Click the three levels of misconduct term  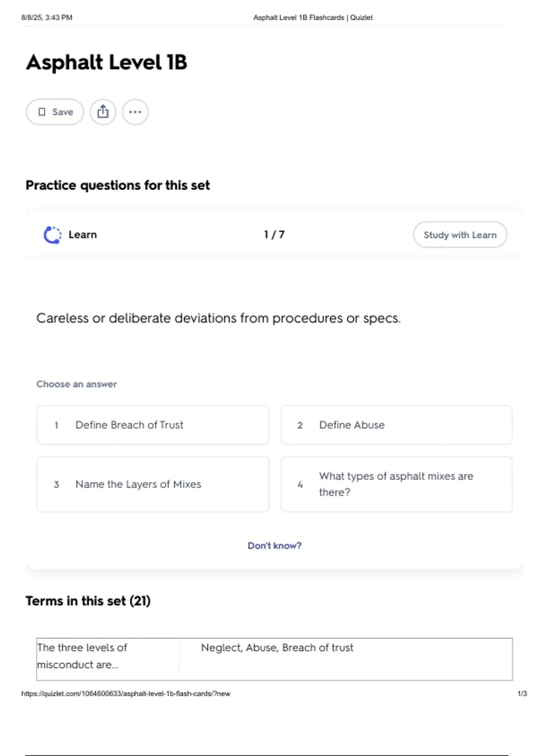[x=82, y=656]
